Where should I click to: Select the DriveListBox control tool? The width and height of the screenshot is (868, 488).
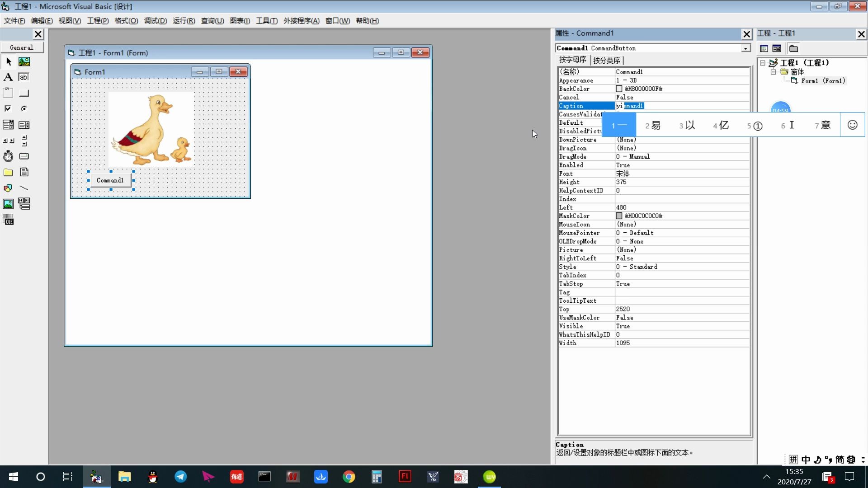tap(24, 156)
